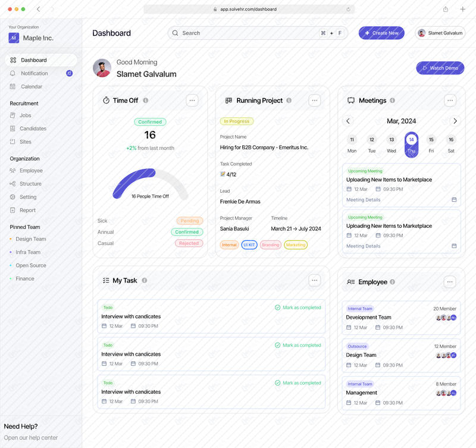Open the help center link

(31, 438)
